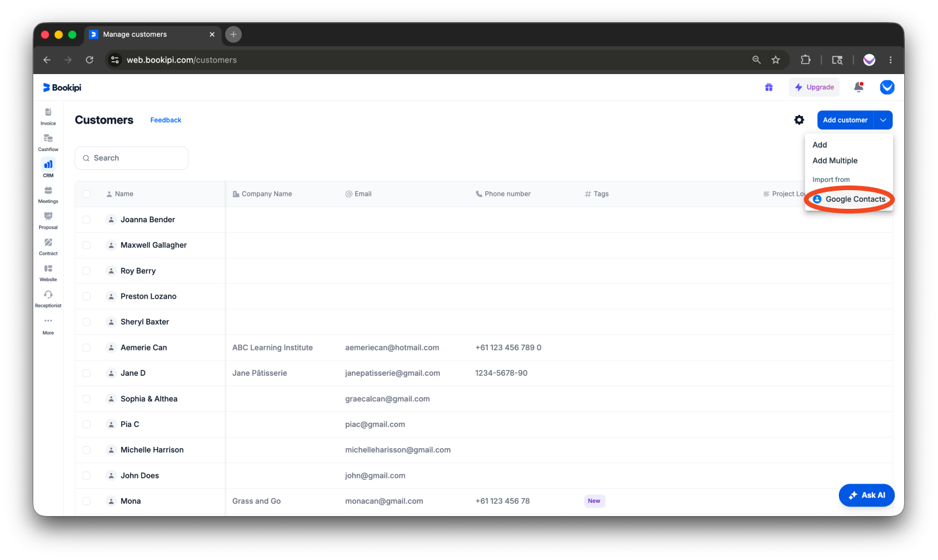Open the Bookipi account avatar
This screenshot has height=560, width=938.
pyautogui.click(x=887, y=87)
